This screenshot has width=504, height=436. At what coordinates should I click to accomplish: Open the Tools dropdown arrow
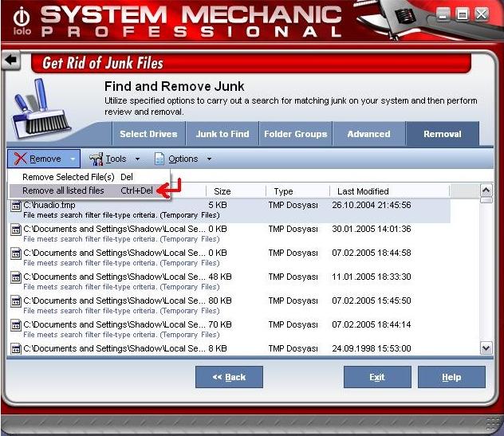137,159
